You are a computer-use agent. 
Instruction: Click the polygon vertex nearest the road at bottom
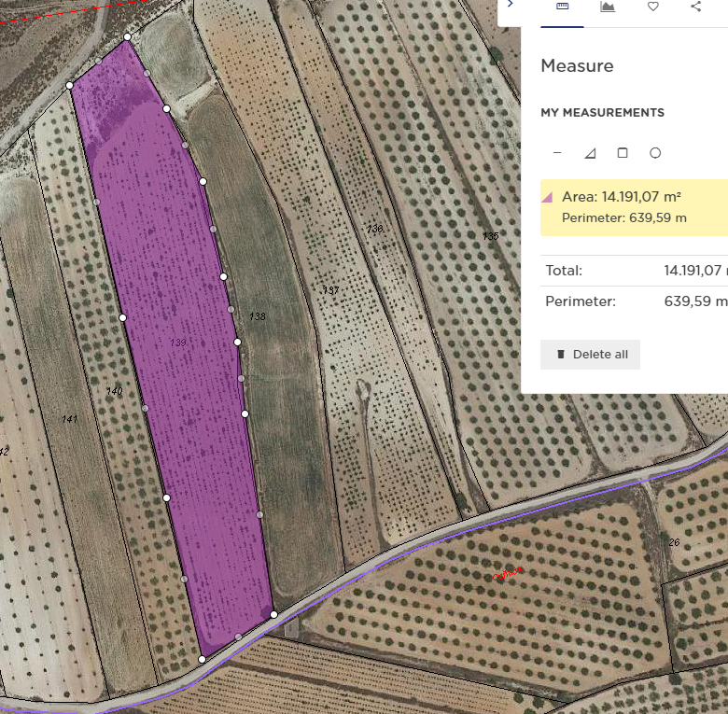202,660
